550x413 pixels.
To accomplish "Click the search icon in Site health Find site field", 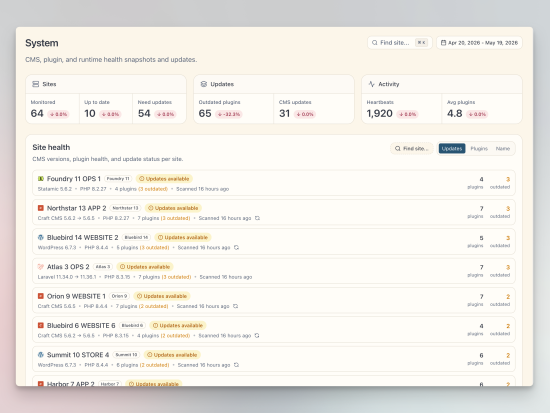I will (398, 148).
